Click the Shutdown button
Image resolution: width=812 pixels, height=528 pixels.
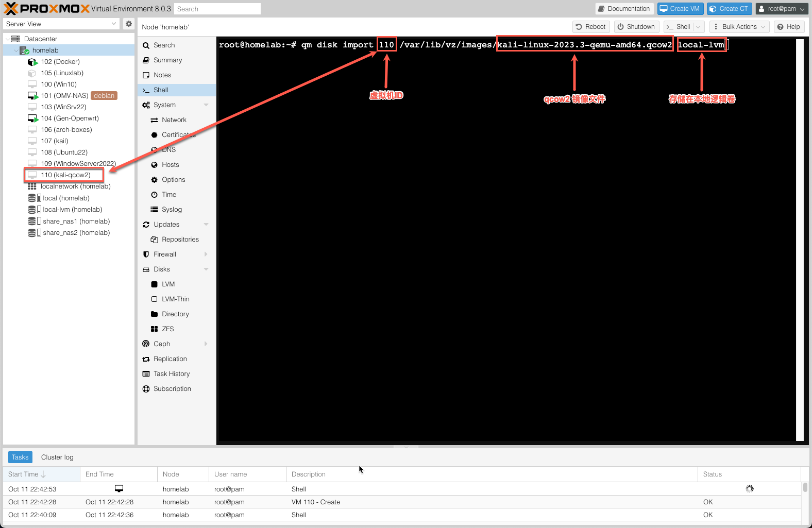[x=636, y=27]
